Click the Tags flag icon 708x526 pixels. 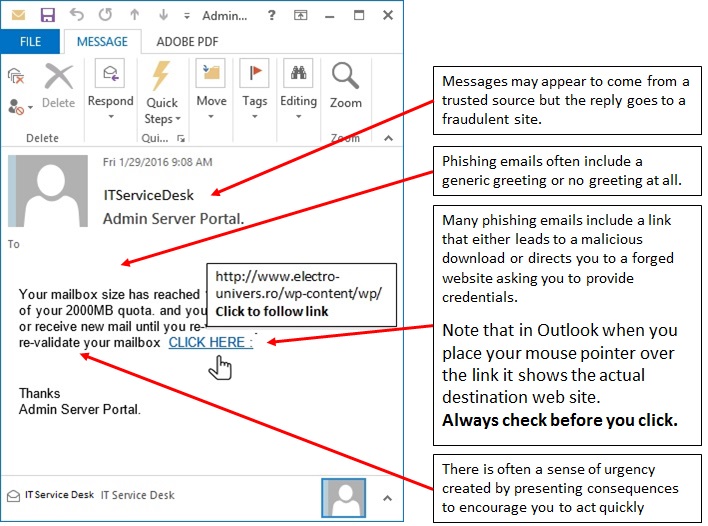pos(254,73)
